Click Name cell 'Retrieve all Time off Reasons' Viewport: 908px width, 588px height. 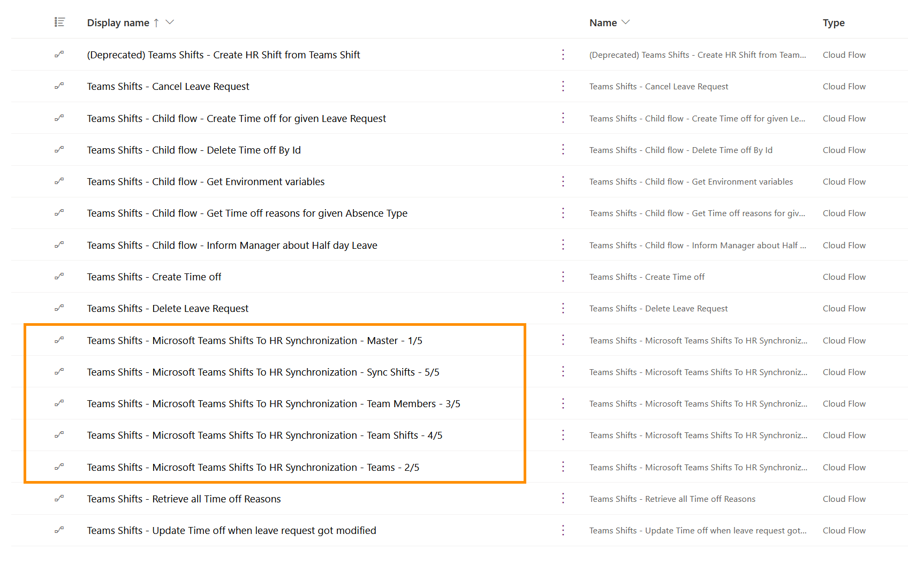(672, 499)
